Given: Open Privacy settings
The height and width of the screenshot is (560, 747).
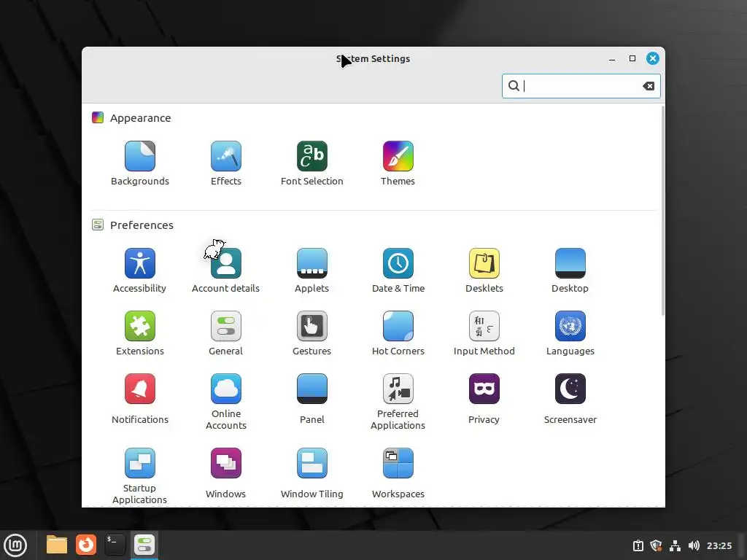Looking at the screenshot, I should [484, 399].
